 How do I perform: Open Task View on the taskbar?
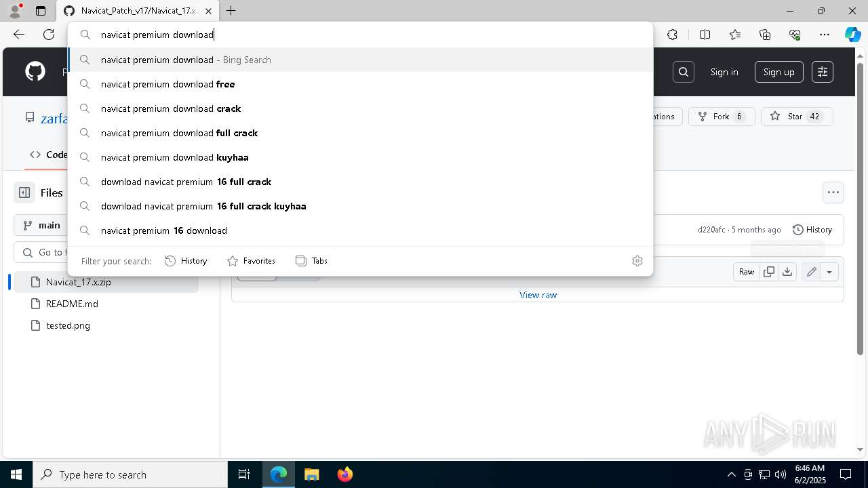(244, 474)
